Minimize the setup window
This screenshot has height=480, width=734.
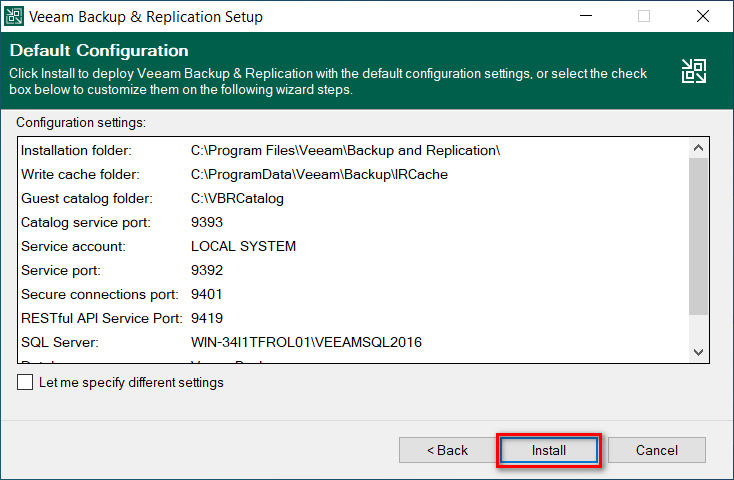point(586,16)
